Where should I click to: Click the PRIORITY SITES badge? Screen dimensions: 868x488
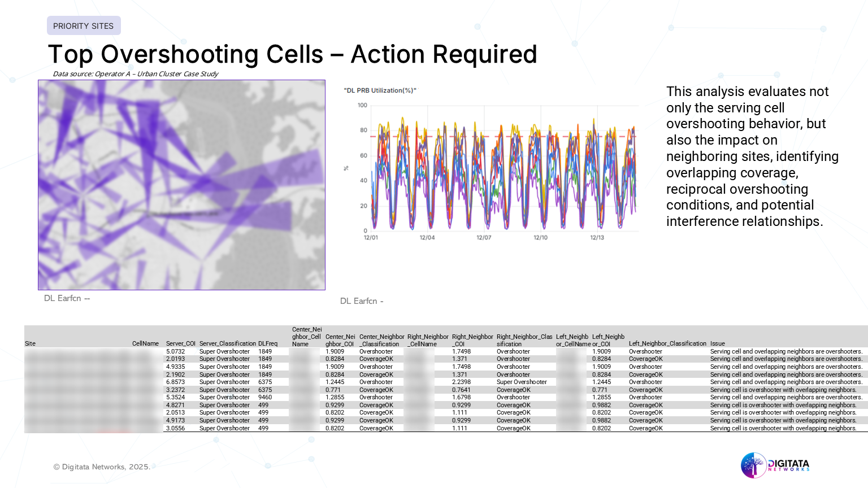pyautogui.click(x=84, y=26)
